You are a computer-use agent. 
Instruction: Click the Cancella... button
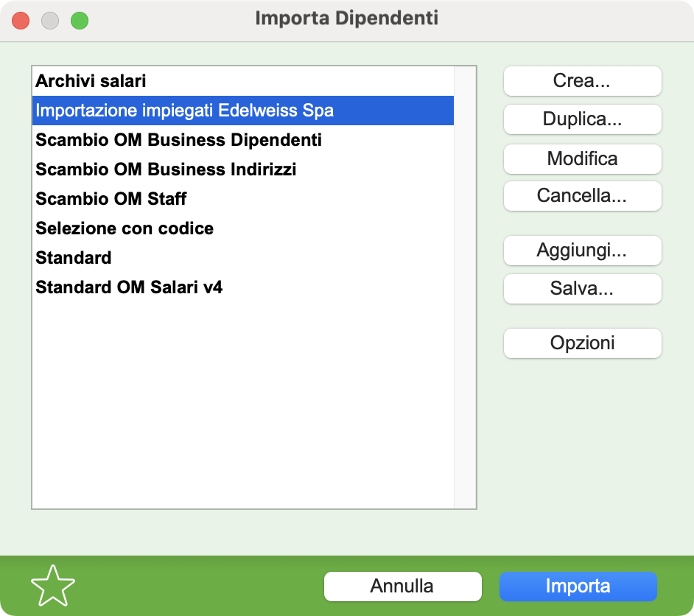coord(583,195)
